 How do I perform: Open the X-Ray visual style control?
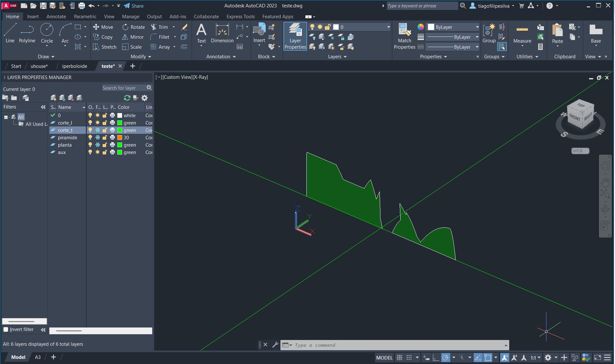[x=201, y=77]
